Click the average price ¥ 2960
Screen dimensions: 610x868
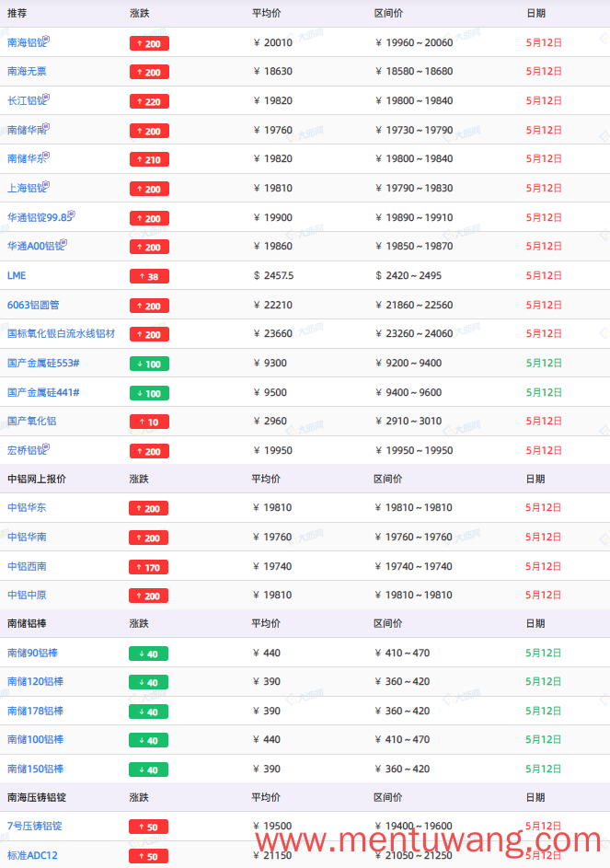(x=270, y=422)
